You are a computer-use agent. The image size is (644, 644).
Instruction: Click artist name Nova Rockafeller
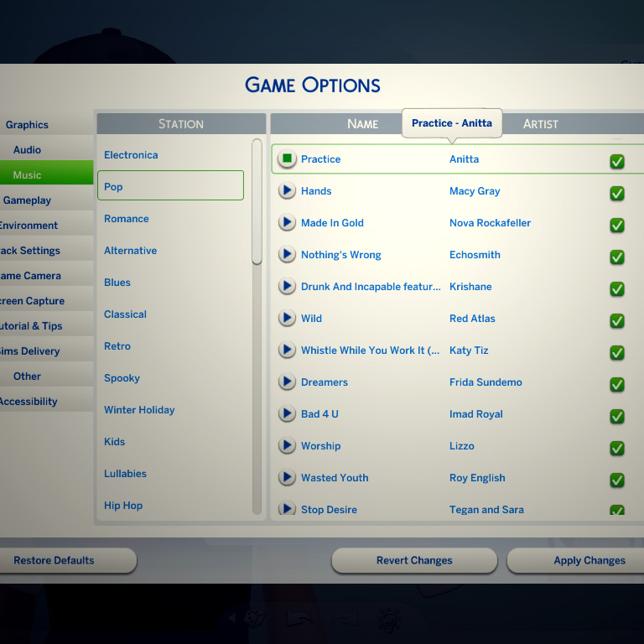click(x=490, y=222)
